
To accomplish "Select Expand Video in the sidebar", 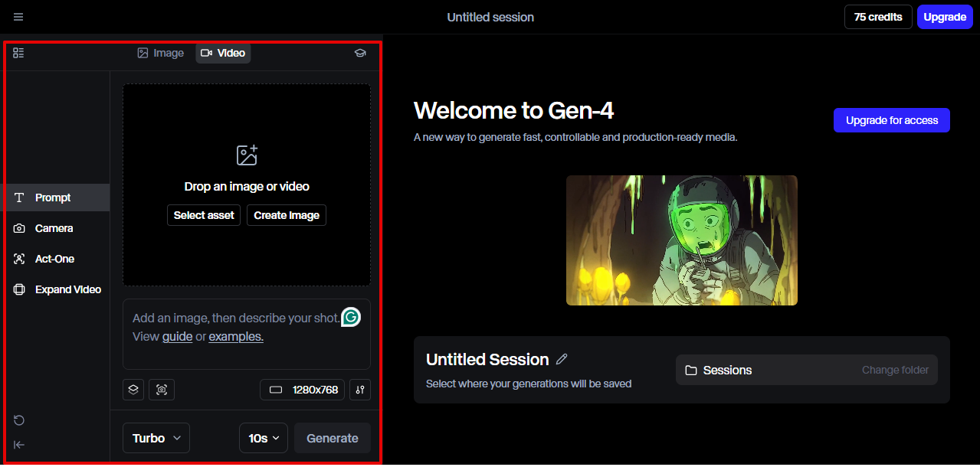I will coord(66,289).
